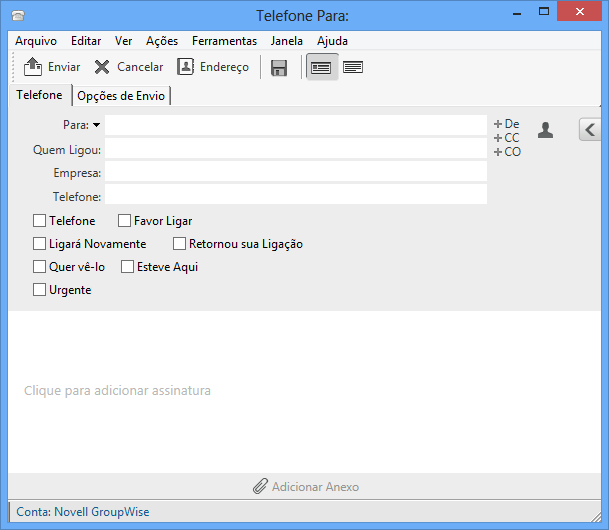This screenshot has height=530, width=609.
Task: Open the Ajuda menu
Action: (332, 41)
